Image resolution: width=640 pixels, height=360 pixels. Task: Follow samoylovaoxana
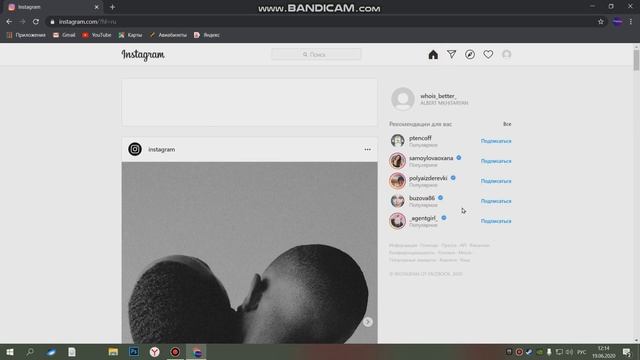click(496, 161)
